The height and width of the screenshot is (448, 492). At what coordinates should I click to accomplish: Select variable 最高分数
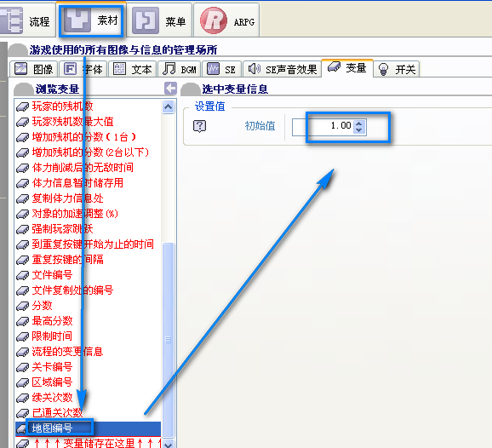(x=52, y=321)
